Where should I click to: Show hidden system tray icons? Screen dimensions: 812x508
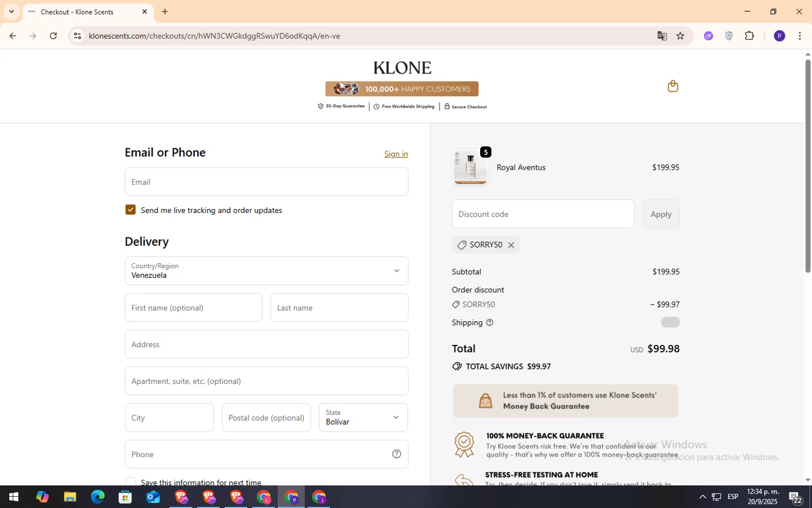[x=702, y=497]
